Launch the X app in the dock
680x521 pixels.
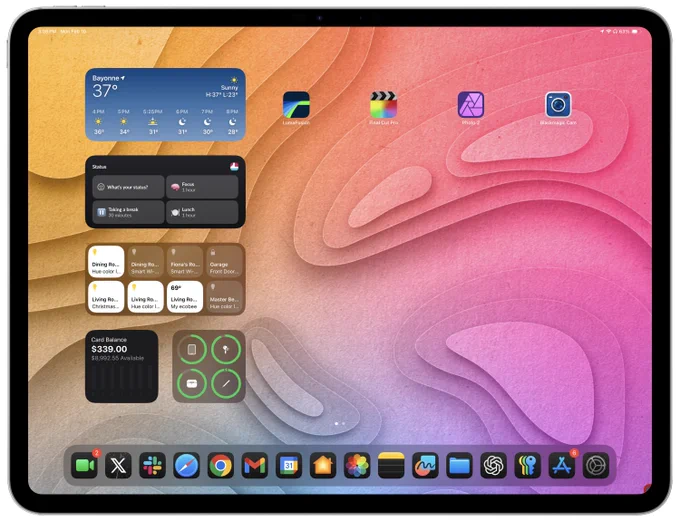[x=118, y=465]
